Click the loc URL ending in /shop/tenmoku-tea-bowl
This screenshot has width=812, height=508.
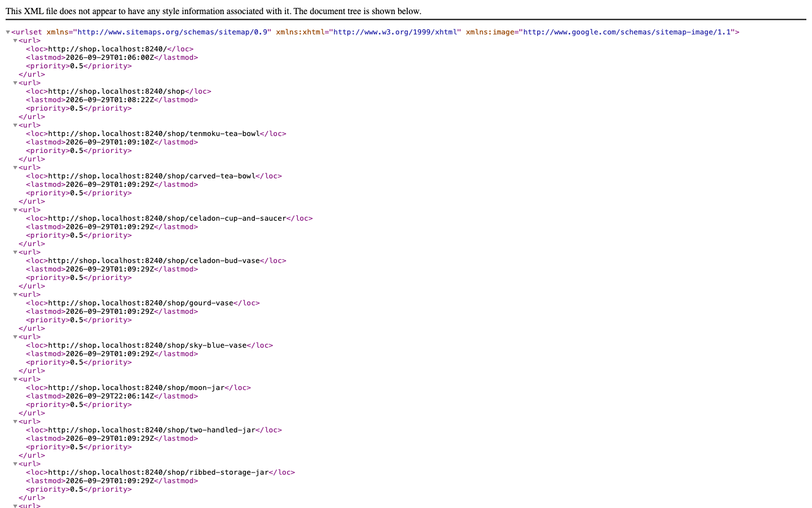154,134
